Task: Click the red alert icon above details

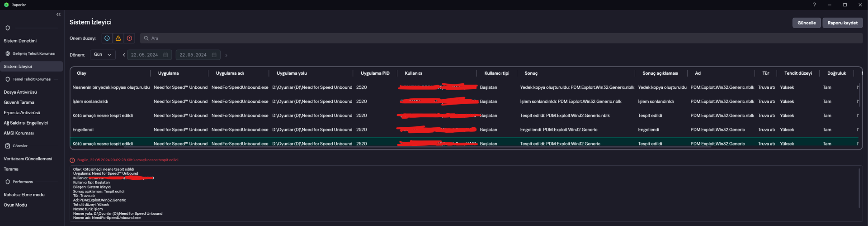Action: point(72,160)
